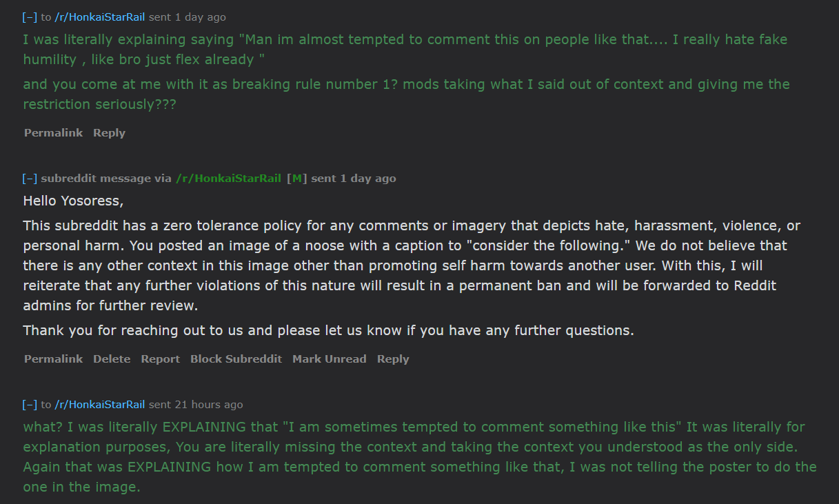The width and height of the screenshot is (839, 504).
Task: Report the moderator message
Action: tap(160, 359)
